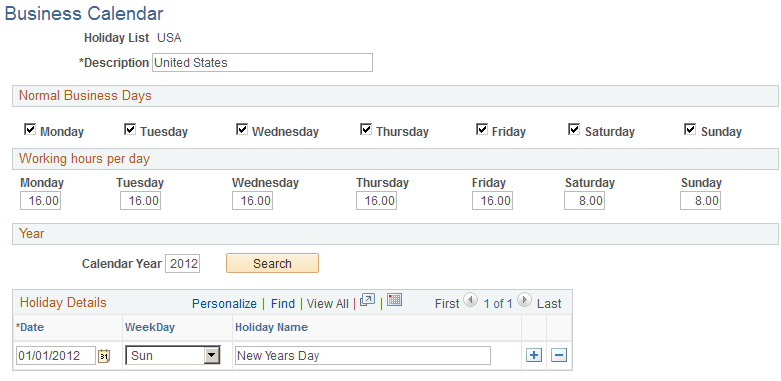Open grid in new window icon
This screenshot has width=781, height=381.
click(x=367, y=300)
